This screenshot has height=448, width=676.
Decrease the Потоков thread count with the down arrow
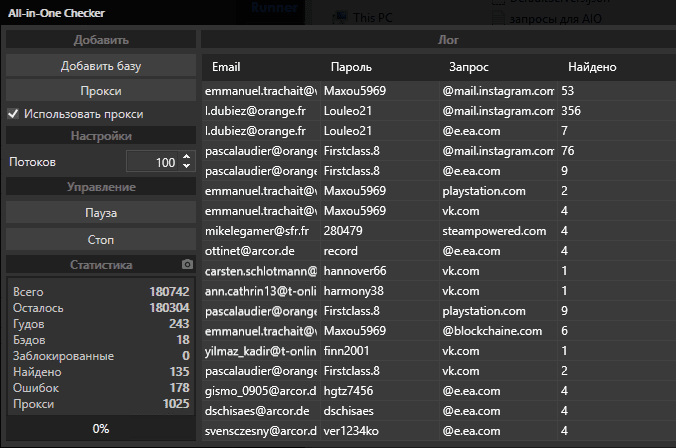click(x=186, y=166)
